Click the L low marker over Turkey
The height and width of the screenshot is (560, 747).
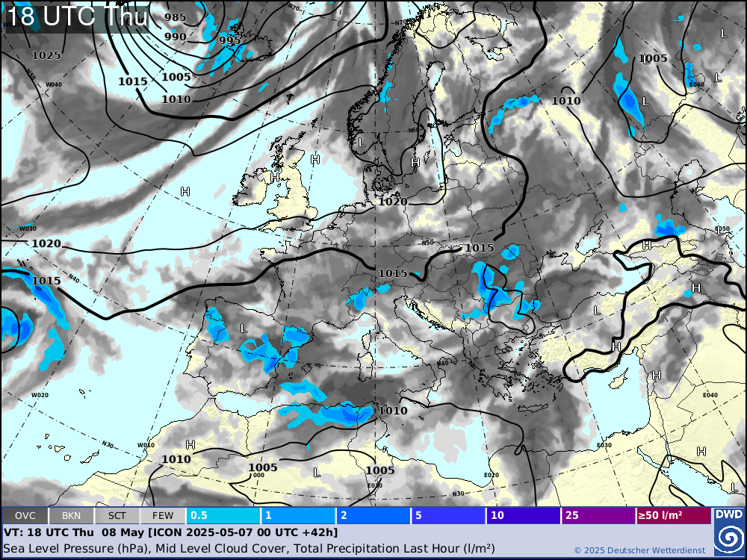[597, 311]
